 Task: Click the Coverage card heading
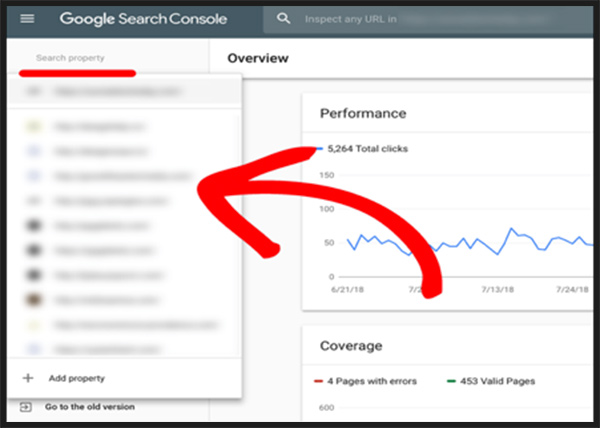click(x=351, y=346)
